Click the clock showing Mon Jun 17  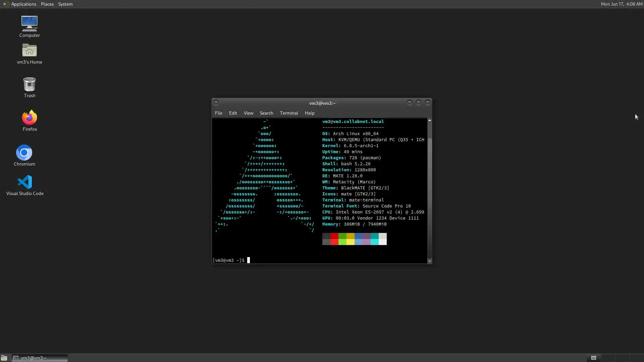621,4
